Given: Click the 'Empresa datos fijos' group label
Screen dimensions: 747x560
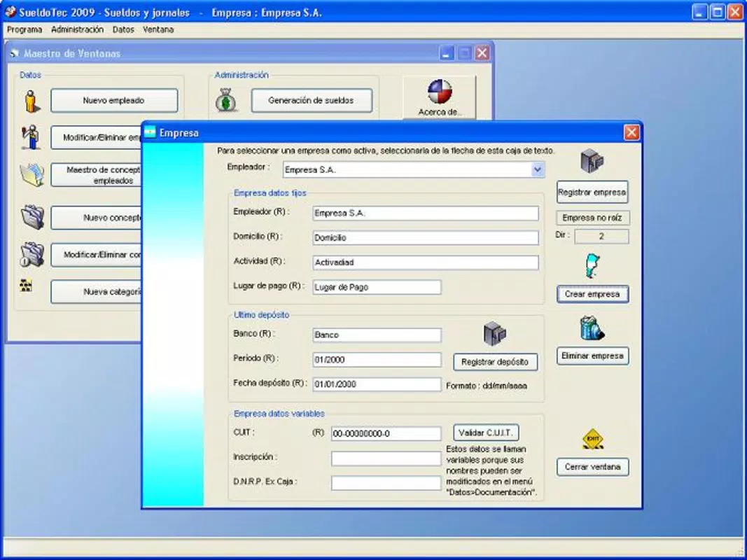Looking at the screenshot, I should pyautogui.click(x=270, y=193).
